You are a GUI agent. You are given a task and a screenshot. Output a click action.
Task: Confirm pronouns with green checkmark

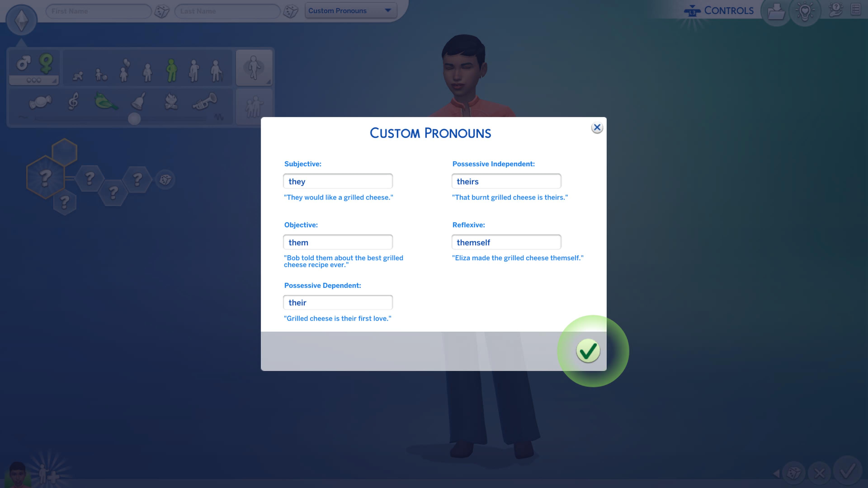(x=588, y=351)
